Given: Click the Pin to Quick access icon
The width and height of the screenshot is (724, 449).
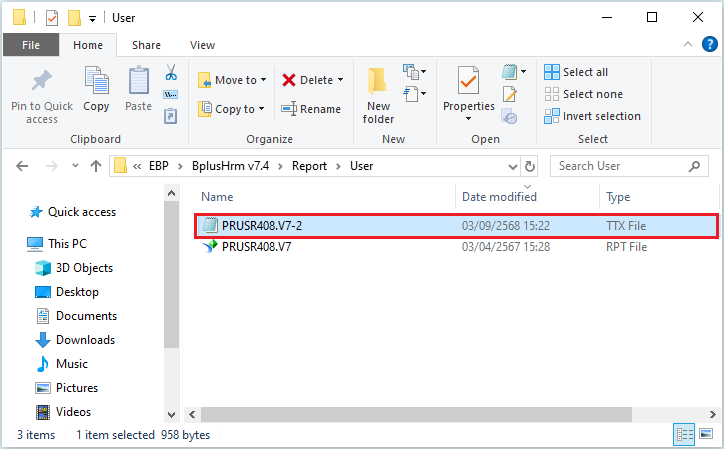Looking at the screenshot, I should [x=42, y=81].
